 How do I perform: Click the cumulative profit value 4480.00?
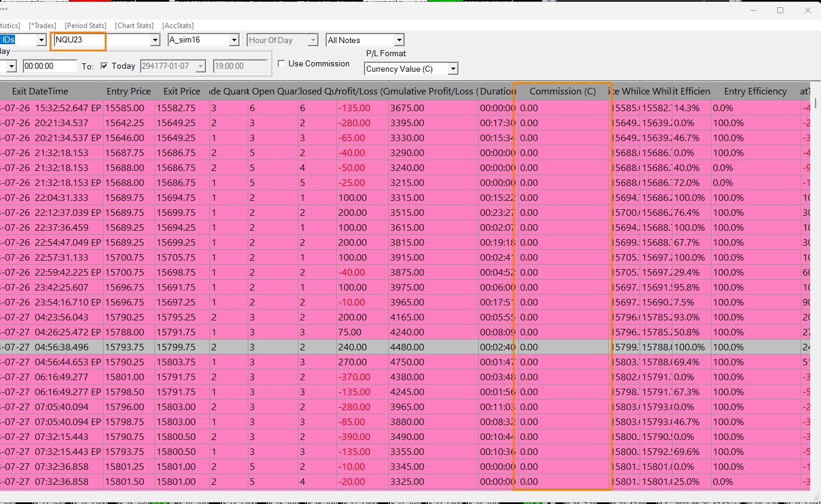pyautogui.click(x=407, y=347)
